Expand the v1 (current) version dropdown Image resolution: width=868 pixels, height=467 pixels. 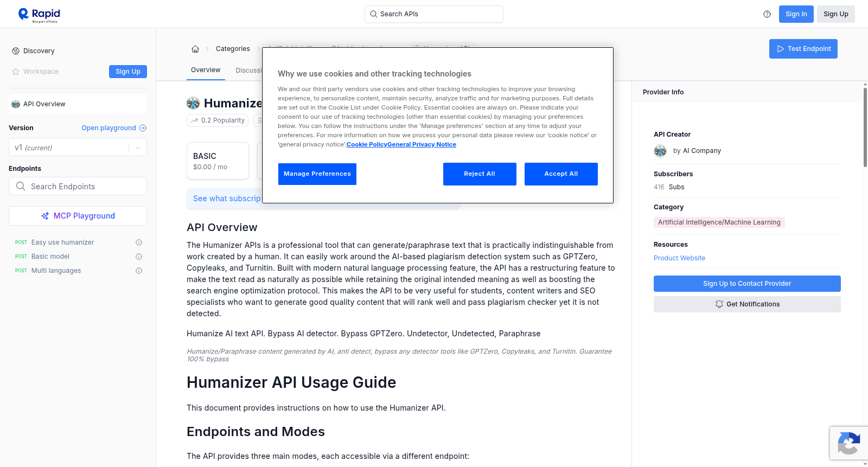pos(78,148)
